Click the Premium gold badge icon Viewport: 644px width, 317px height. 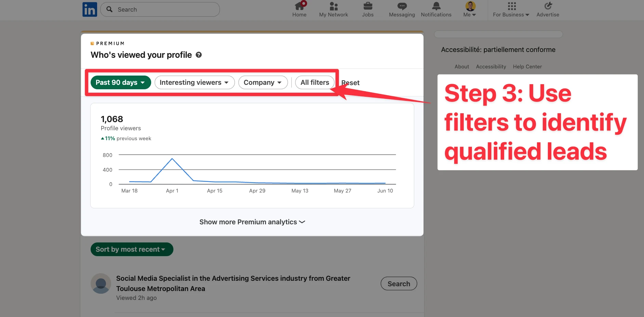click(92, 43)
